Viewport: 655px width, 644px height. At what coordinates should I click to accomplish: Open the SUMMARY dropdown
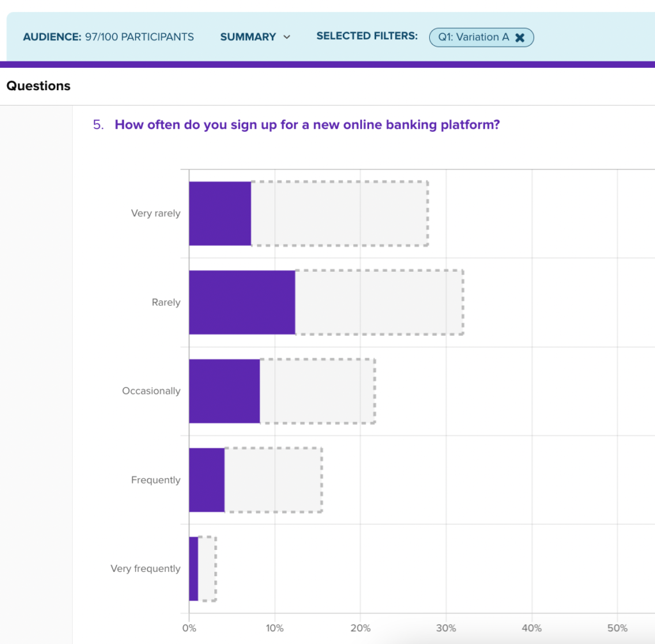[x=255, y=36]
